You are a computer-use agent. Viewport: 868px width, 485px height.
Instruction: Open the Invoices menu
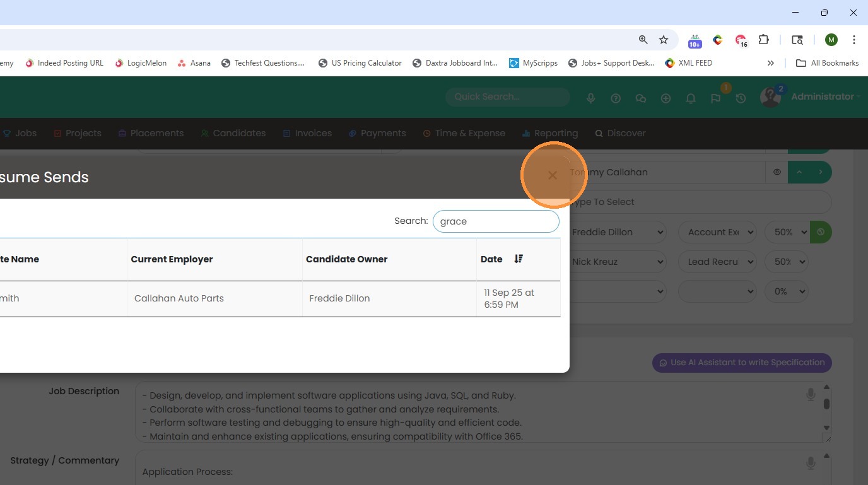pos(307,133)
